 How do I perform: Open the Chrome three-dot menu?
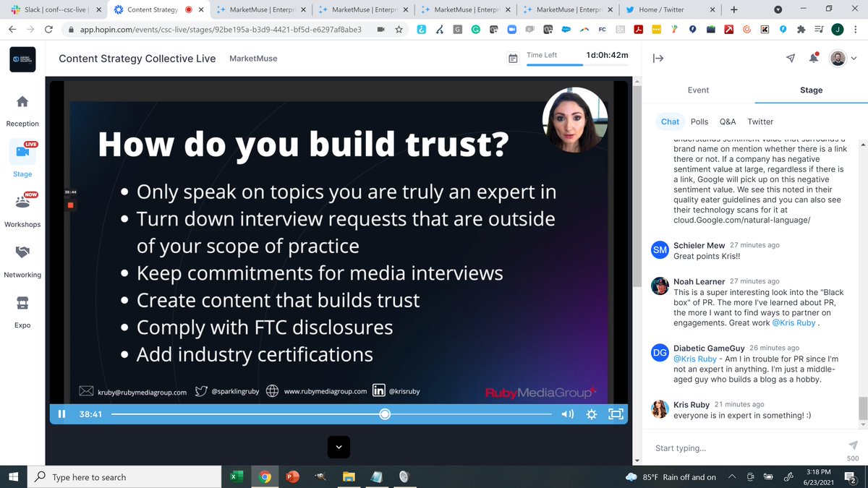click(x=856, y=30)
